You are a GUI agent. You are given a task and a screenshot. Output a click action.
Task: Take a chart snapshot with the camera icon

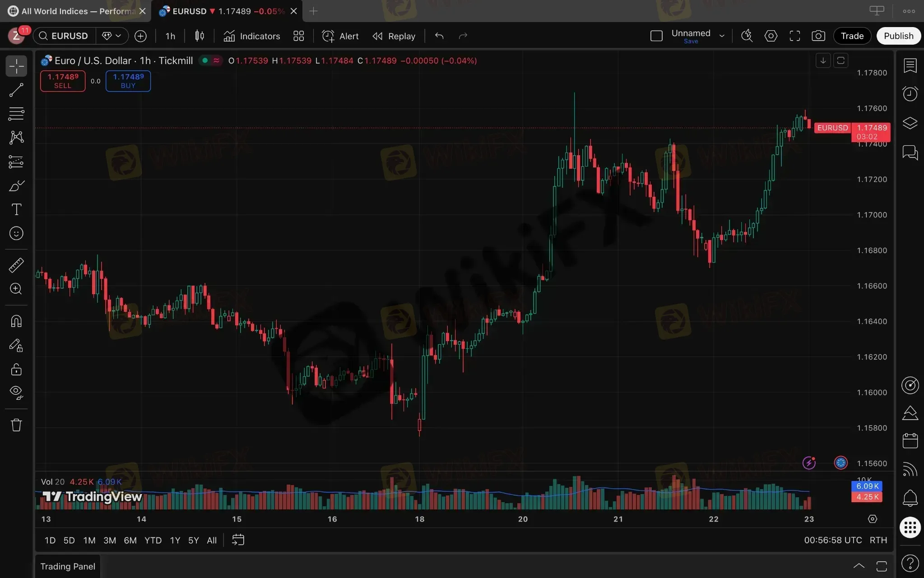(x=818, y=36)
